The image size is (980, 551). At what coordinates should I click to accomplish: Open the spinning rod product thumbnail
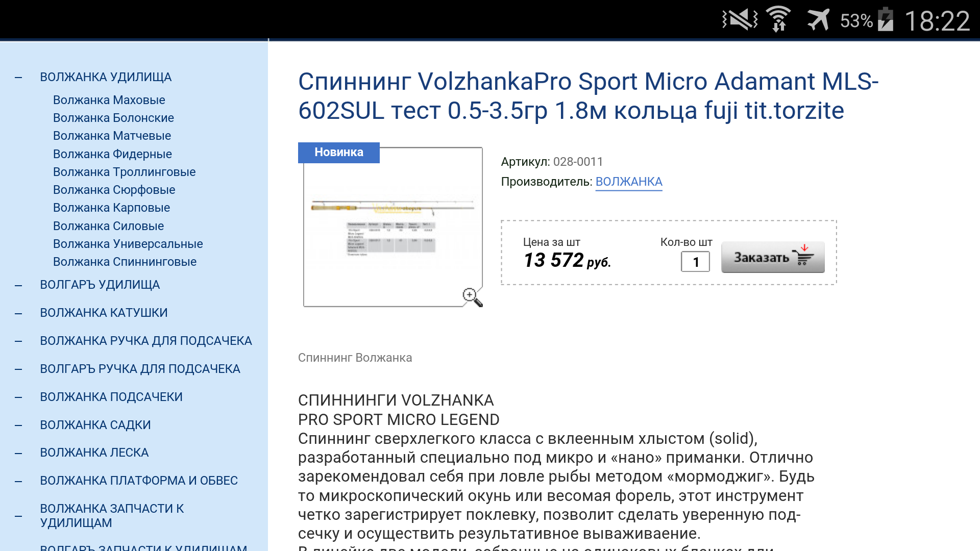pos(393,227)
